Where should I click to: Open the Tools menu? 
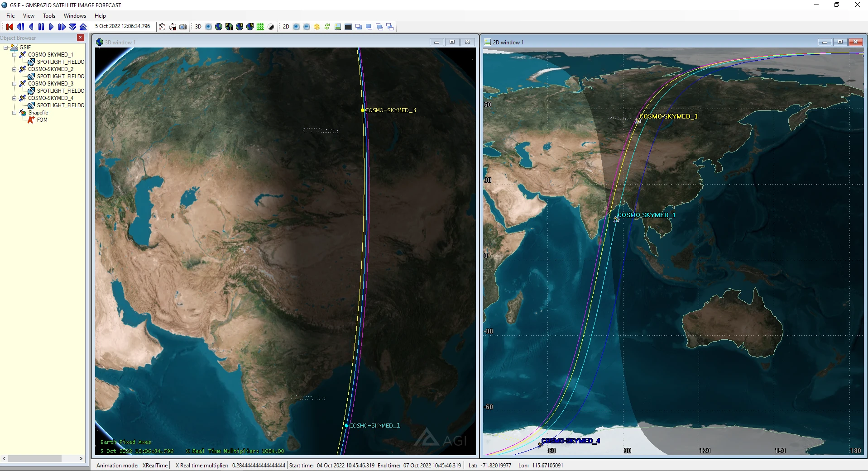tap(49, 15)
